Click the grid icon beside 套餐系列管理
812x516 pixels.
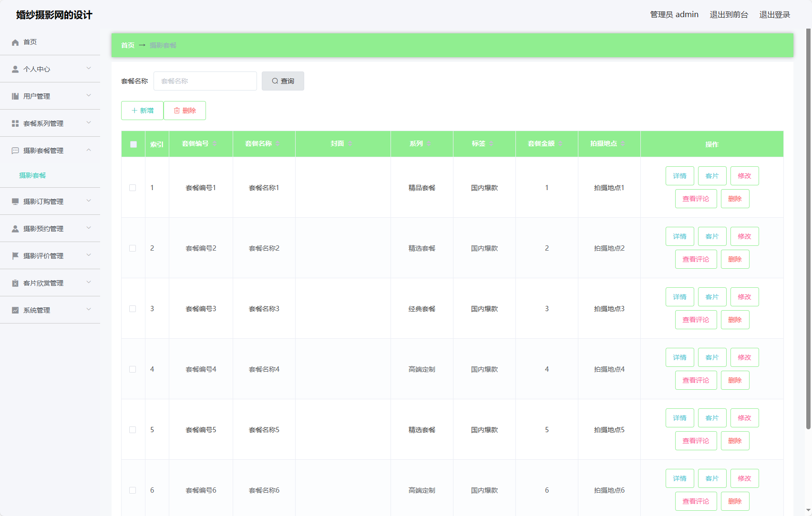point(15,124)
